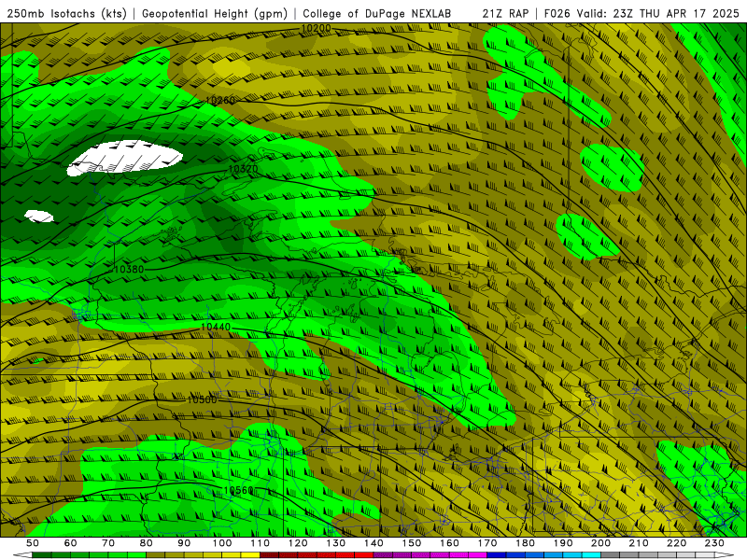
Task: Click the 60 value on the color scale
Action: [x=71, y=543]
